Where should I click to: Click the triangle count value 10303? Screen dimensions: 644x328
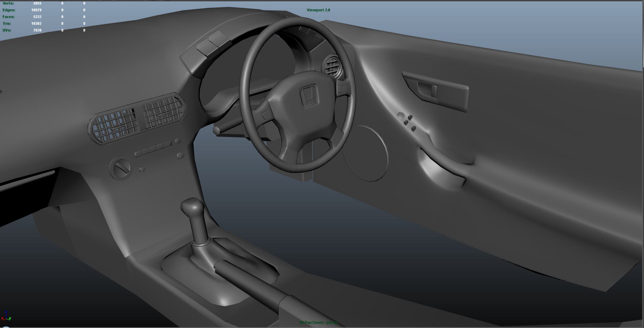pyautogui.click(x=36, y=24)
